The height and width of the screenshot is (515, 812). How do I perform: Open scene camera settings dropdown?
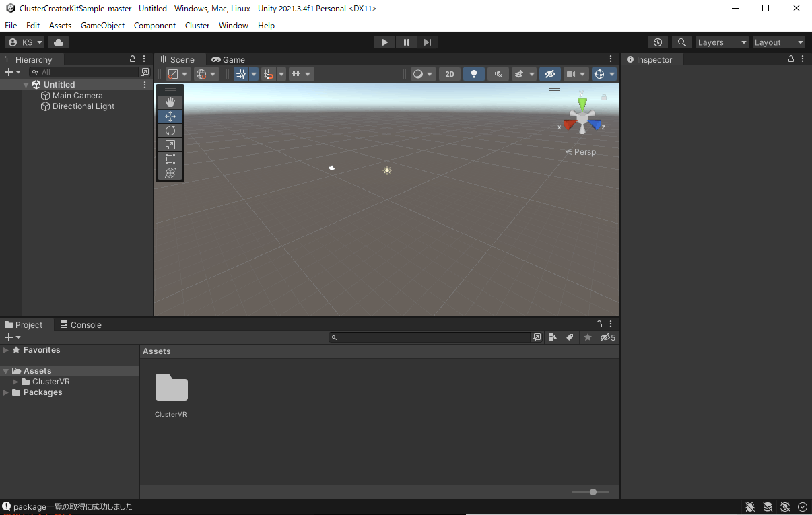[576, 74]
